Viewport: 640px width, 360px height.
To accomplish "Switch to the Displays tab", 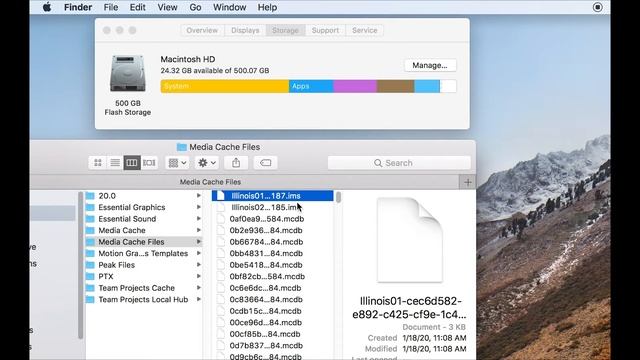I will coord(245,30).
